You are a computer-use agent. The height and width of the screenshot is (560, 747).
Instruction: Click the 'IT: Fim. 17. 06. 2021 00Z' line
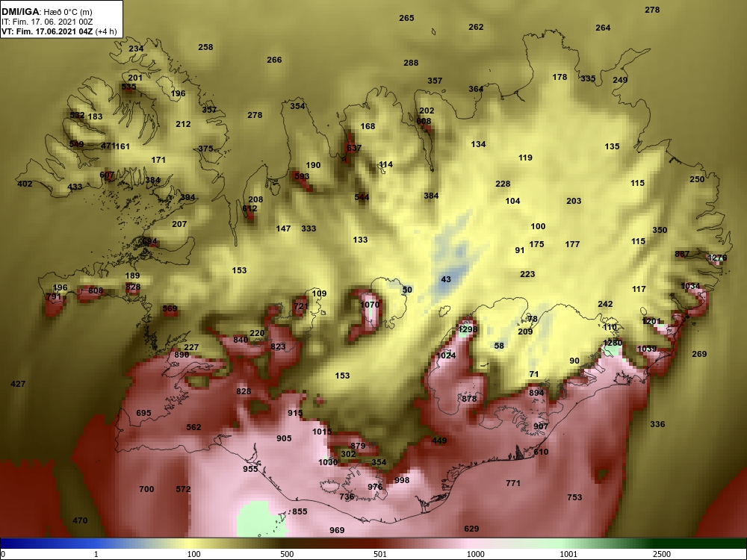(47, 22)
